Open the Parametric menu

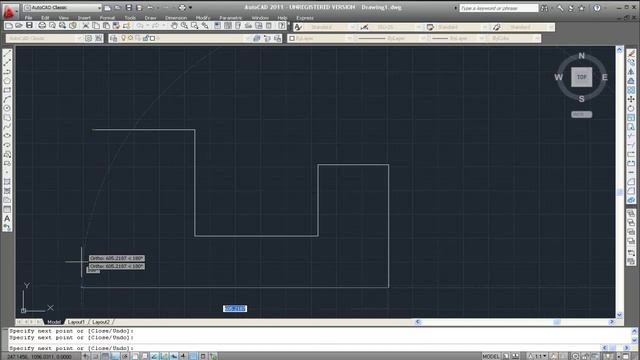231,18
